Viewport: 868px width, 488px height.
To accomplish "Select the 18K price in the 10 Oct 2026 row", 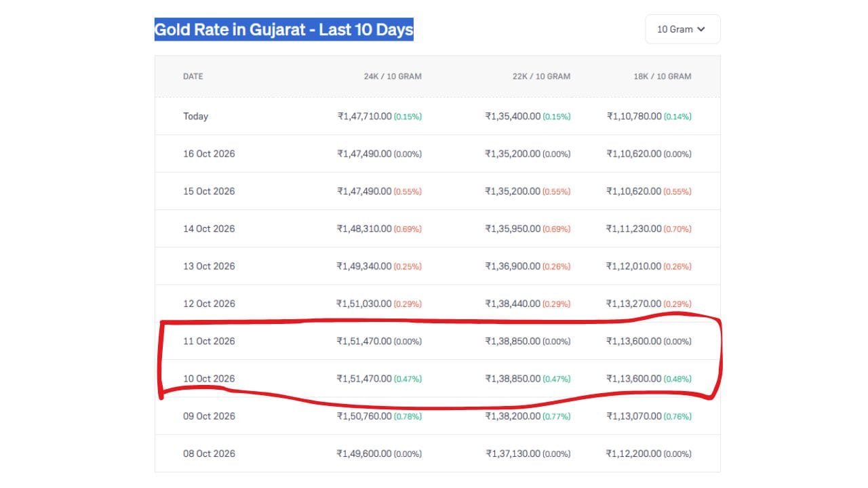I will click(x=634, y=379).
